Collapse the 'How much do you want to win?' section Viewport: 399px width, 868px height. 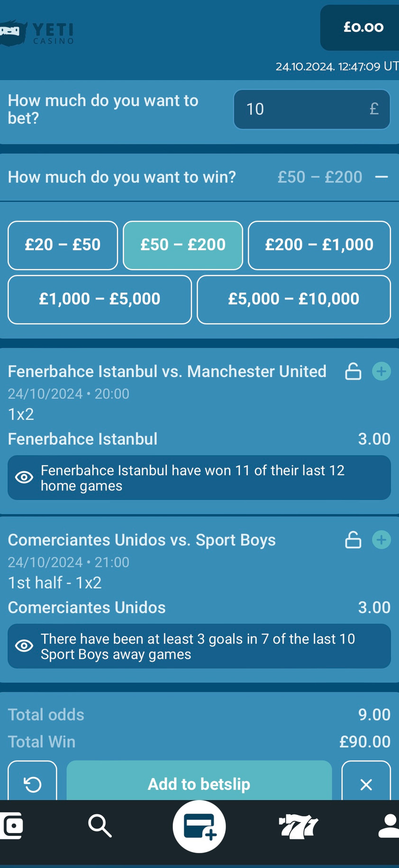[x=381, y=177]
